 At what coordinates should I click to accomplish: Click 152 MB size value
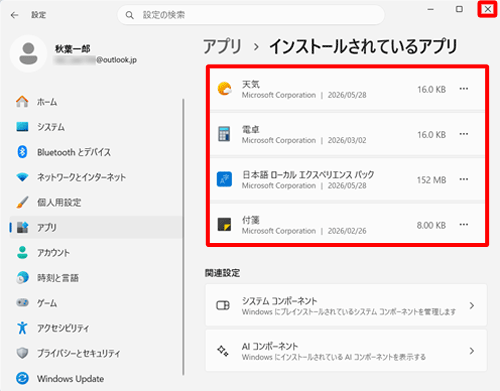tap(431, 180)
